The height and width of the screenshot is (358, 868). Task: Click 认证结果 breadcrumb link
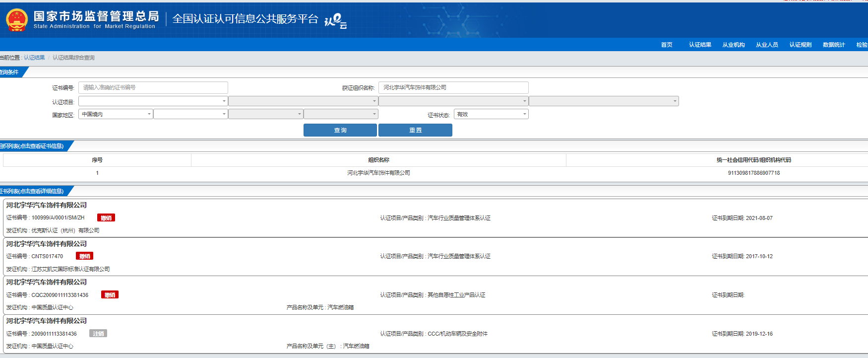coord(34,58)
